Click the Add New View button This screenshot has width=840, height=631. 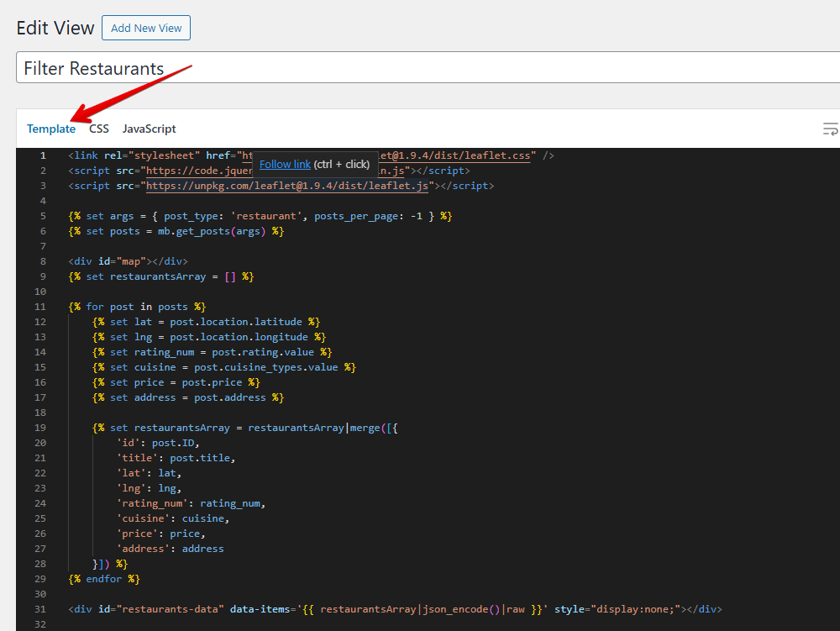coord(146,28)
